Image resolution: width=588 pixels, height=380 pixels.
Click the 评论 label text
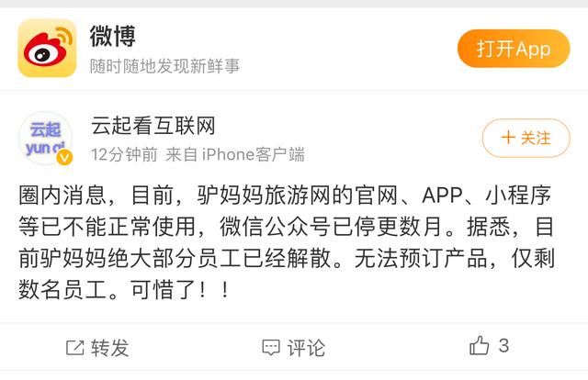(x=306, y=348)
